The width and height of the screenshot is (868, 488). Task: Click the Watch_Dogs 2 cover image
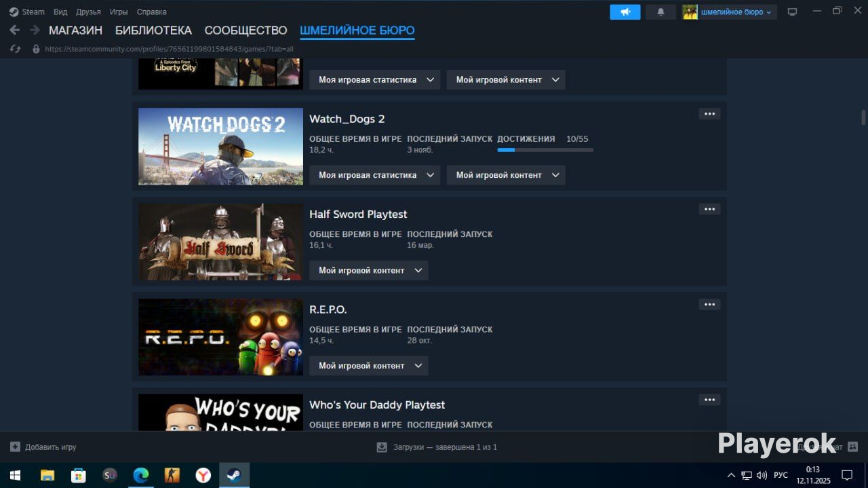pos(220,146)
